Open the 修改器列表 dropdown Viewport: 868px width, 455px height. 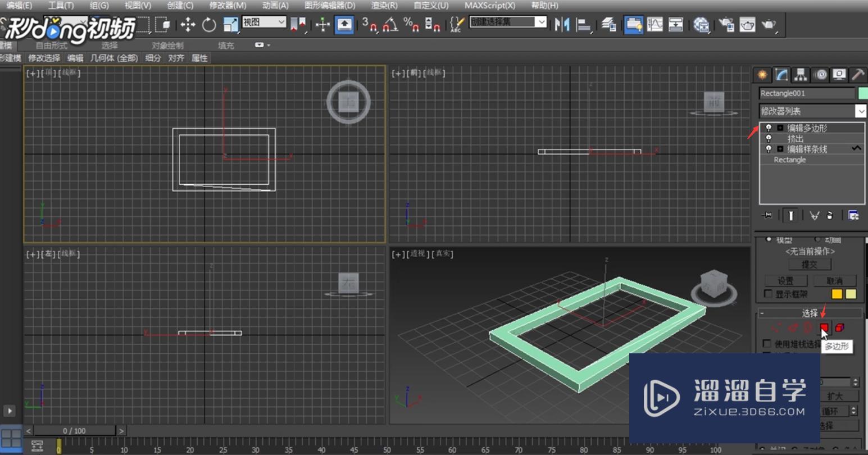coord(862,111)
